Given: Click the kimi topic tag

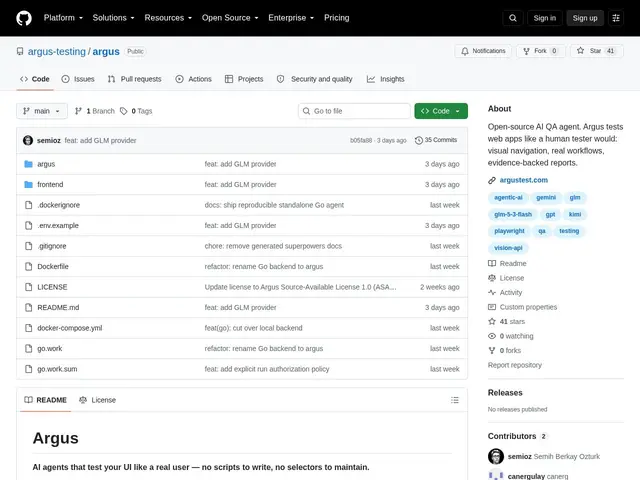Looking at the screenshot, I should (575, 214).
